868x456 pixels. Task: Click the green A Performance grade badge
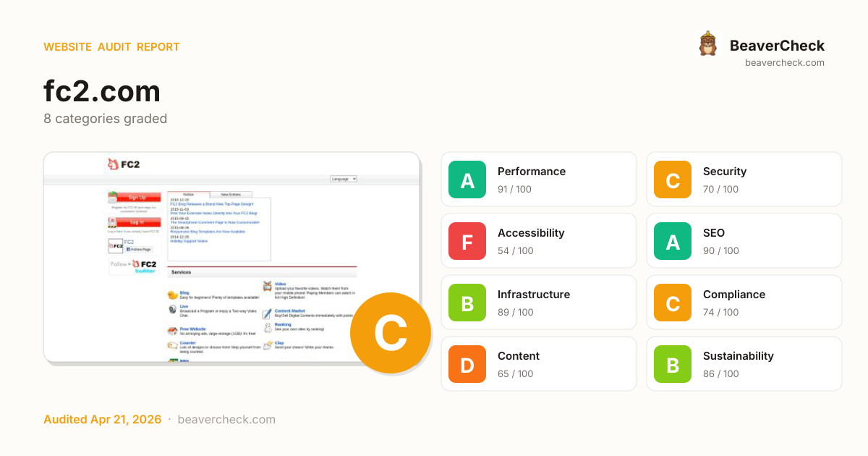click(467, 180)
